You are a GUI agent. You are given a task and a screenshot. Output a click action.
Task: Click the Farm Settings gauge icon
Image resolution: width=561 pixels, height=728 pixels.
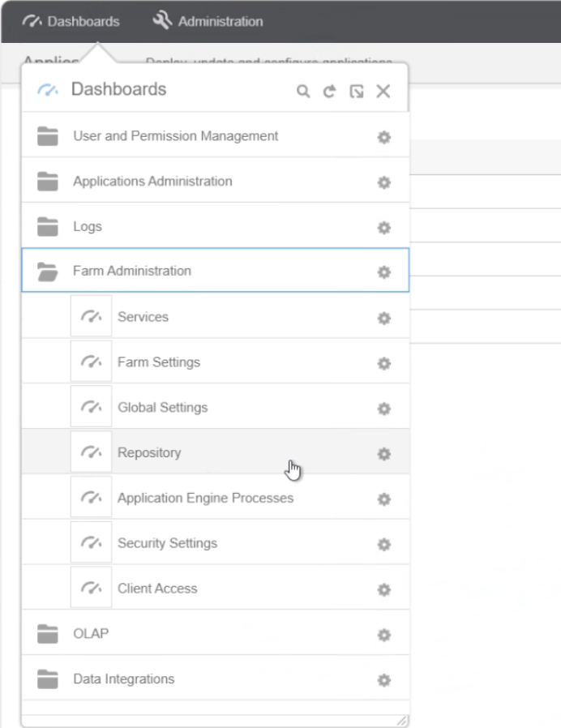(x=91, y=362)
